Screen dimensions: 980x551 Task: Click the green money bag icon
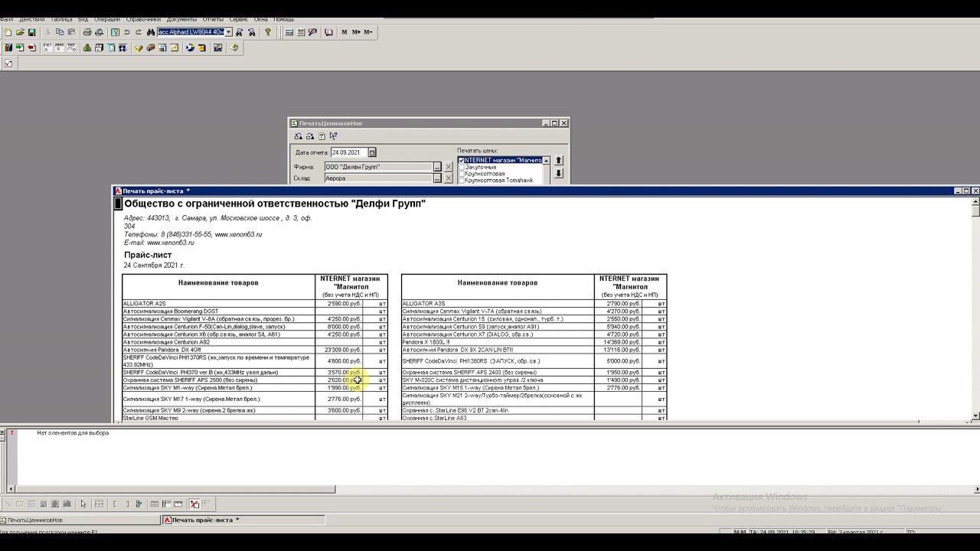click(87, 47)
